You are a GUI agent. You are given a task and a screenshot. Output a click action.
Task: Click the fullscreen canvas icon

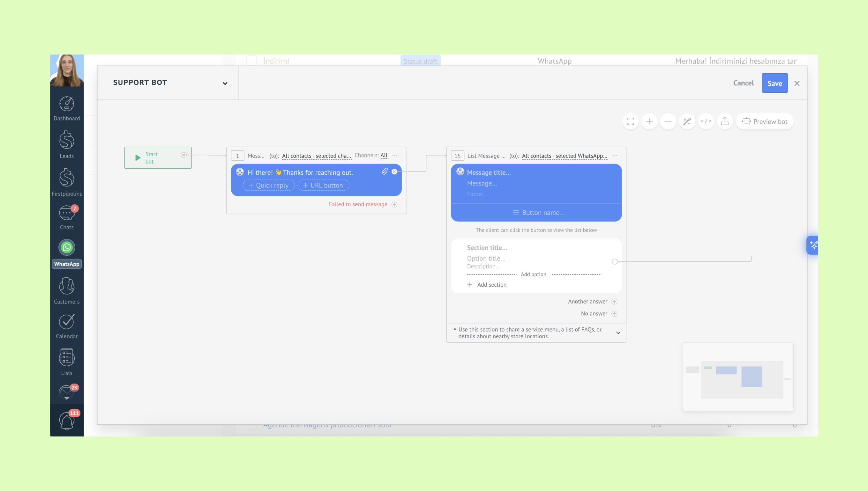click(630, 121)
